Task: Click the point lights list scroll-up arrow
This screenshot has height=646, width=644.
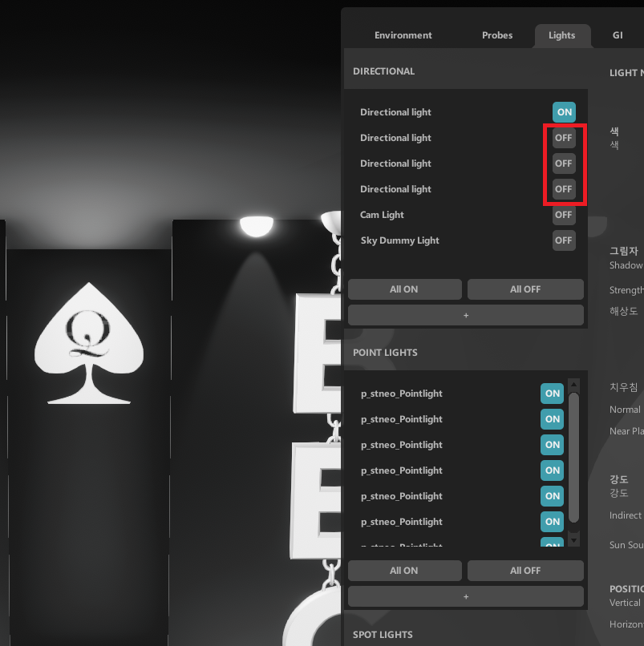Action: tap(573, 385)
